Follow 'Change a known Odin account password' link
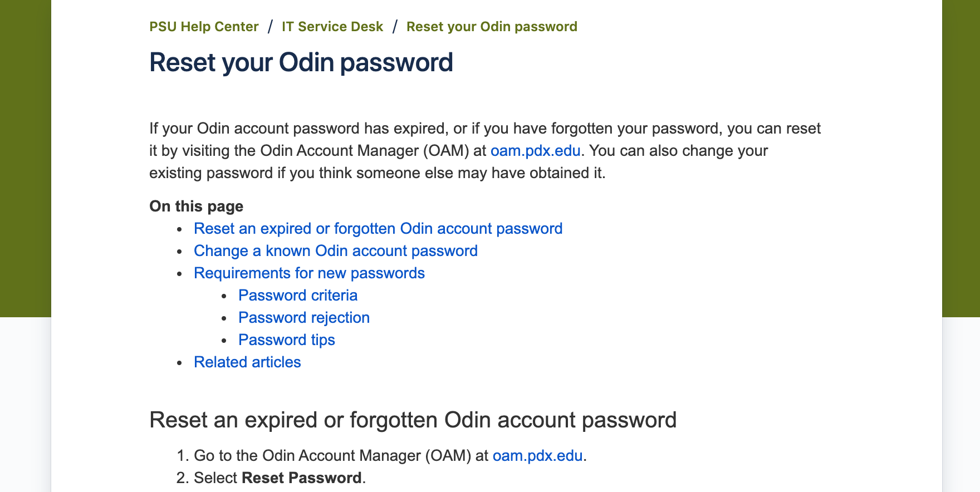This screenshot has height=492, width=980. pyautogui.click(x=335, y=251)
